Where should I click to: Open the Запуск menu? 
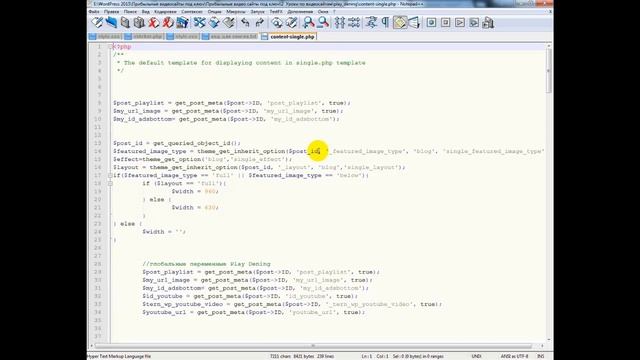pyautogui.click(x=258, y=12)
